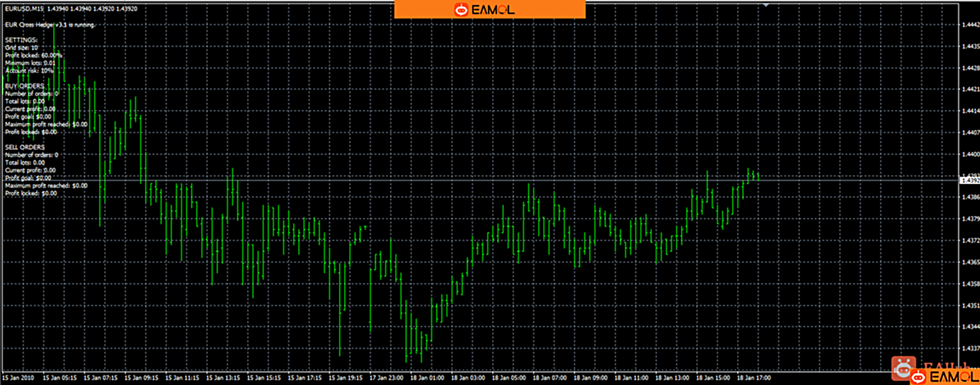Viewport: 980px width, 385px height.
Task: Click robot icon in bottom-right EAMOL badge
Action: click(919, 377)
